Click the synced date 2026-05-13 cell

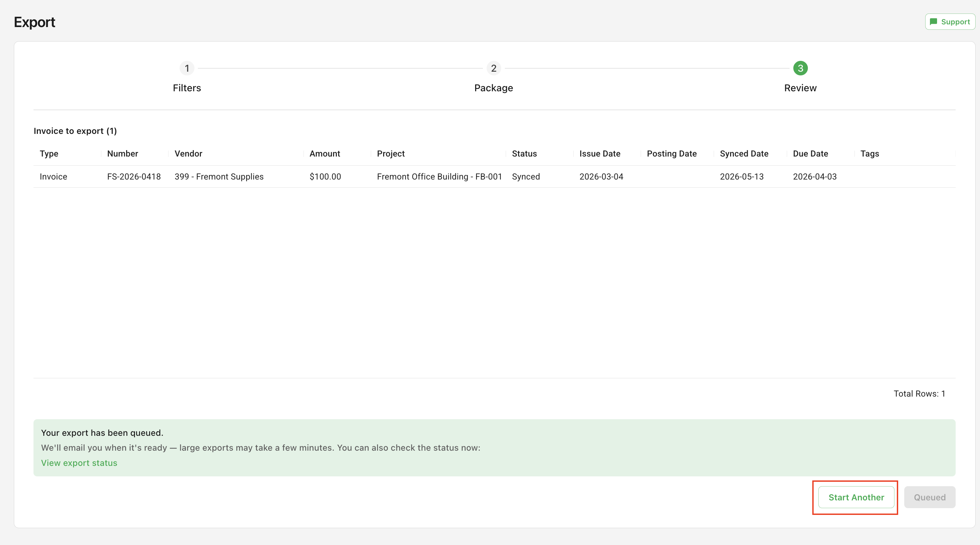click(x=742, y=176)
